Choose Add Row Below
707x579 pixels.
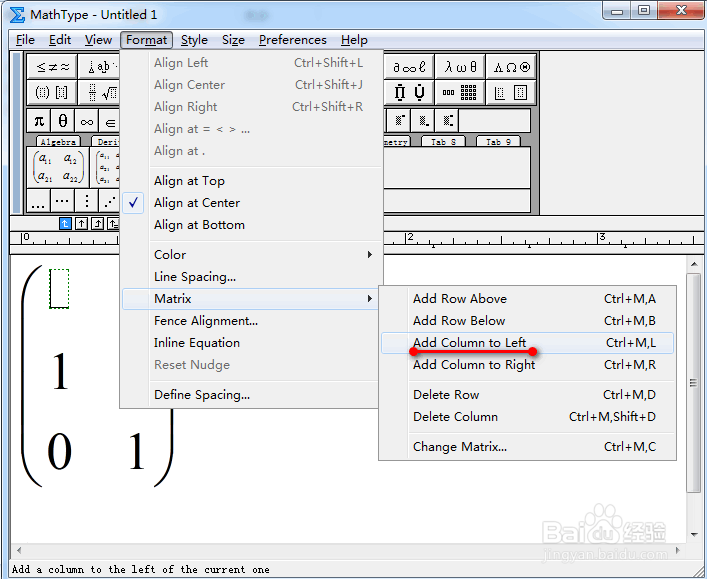pyautogui.click(x=528, y=321)
